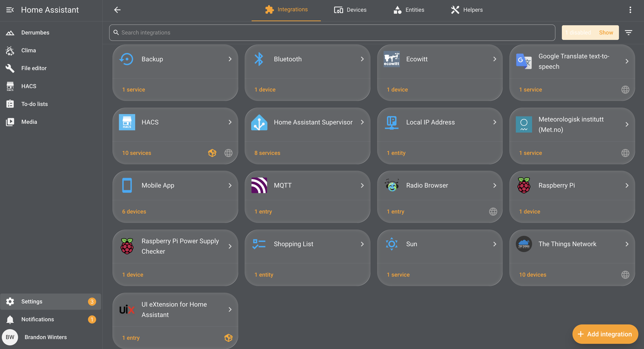Expand the Ecowitt card chevron
The image size is (644, 349).
coord(494,59)
